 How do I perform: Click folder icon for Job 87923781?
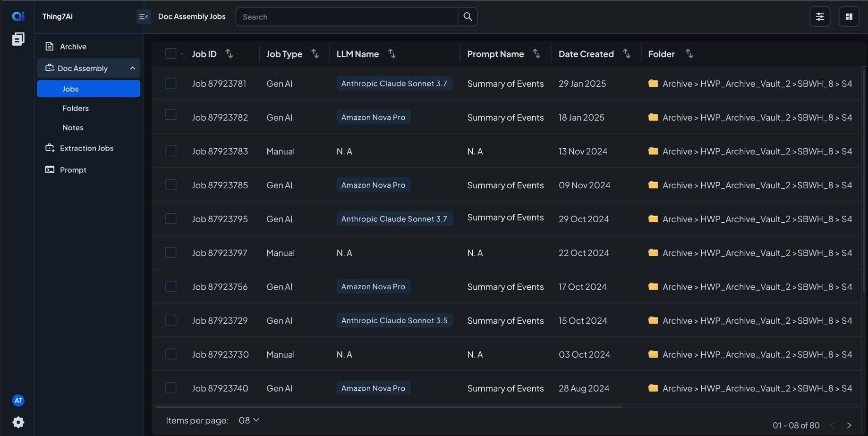pos(653,83)
